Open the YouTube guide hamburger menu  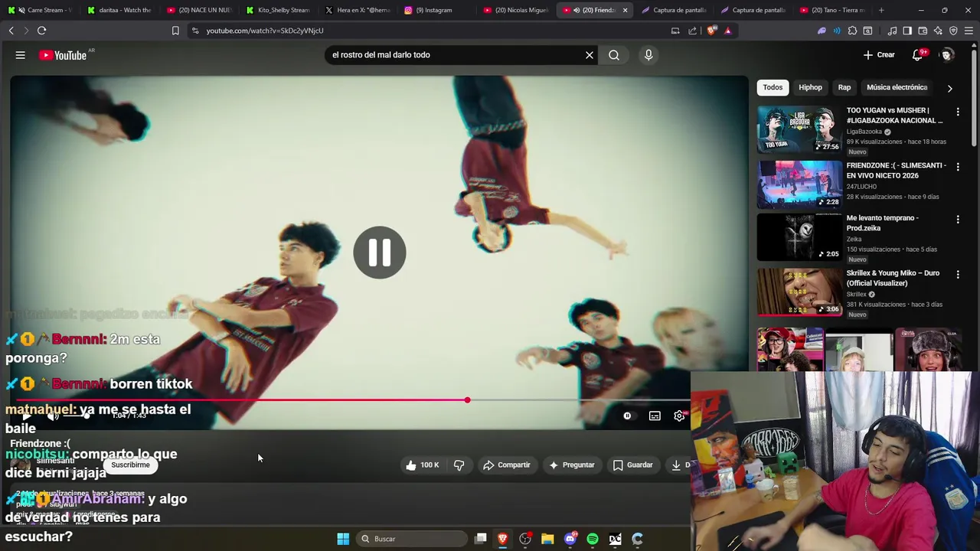point(21,55)
